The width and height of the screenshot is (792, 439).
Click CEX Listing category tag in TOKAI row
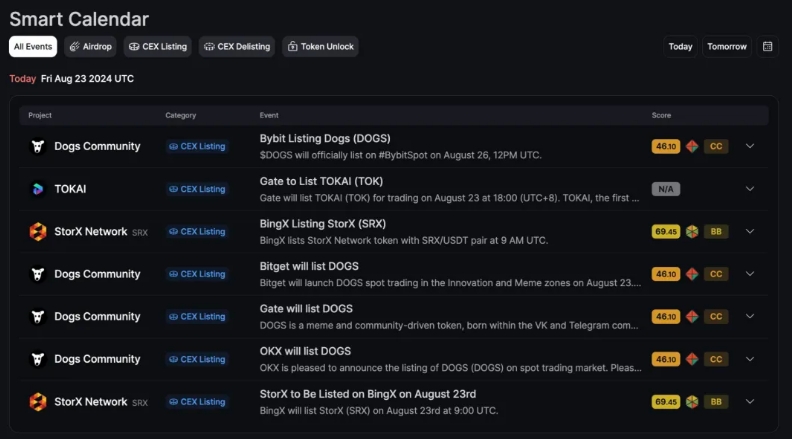pyautogui.click(x=197, y=189)
